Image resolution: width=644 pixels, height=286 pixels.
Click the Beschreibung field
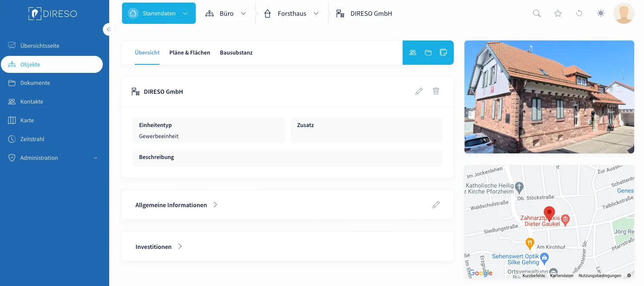287,158
